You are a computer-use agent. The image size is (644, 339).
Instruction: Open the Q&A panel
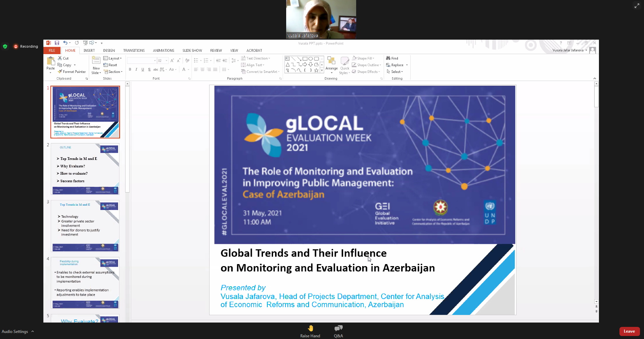338,331
